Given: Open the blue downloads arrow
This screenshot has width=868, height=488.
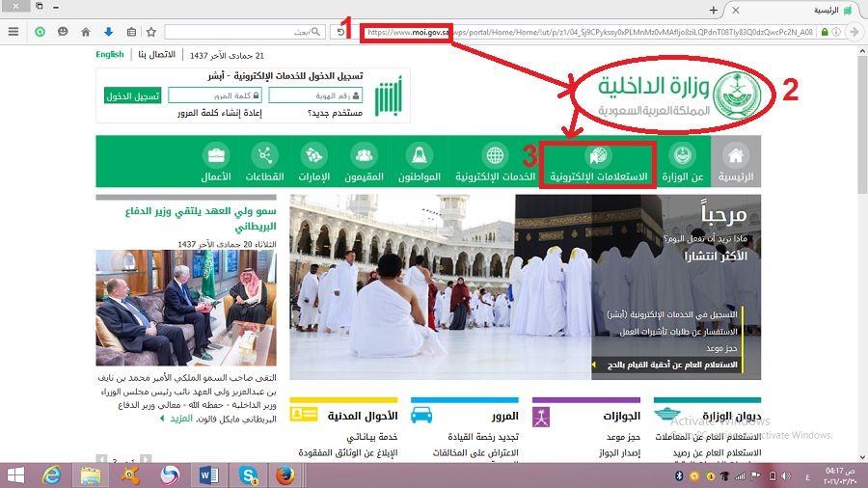Looking at the screenshot, I should (108, 32).
